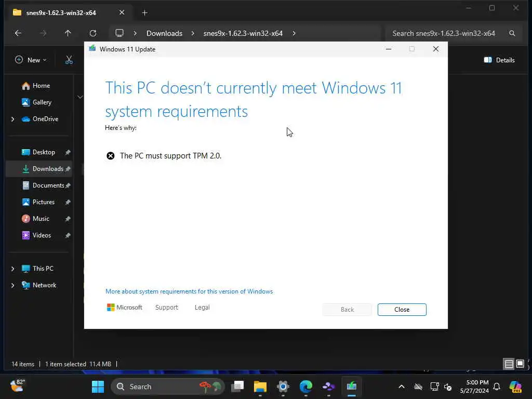Open File Explorer from the taskbar
This screenshot has height=399, width=532.
click(x=260, y=387)
